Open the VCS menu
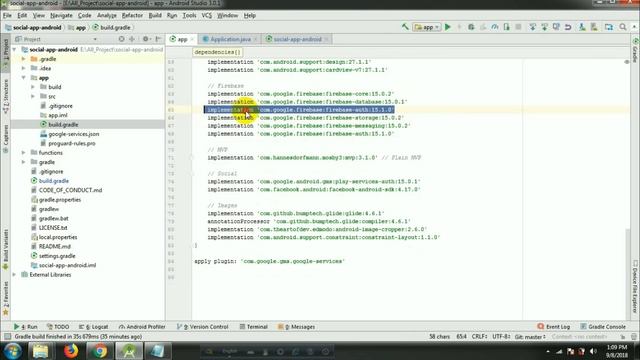640x360 pixels. (207, 16)
